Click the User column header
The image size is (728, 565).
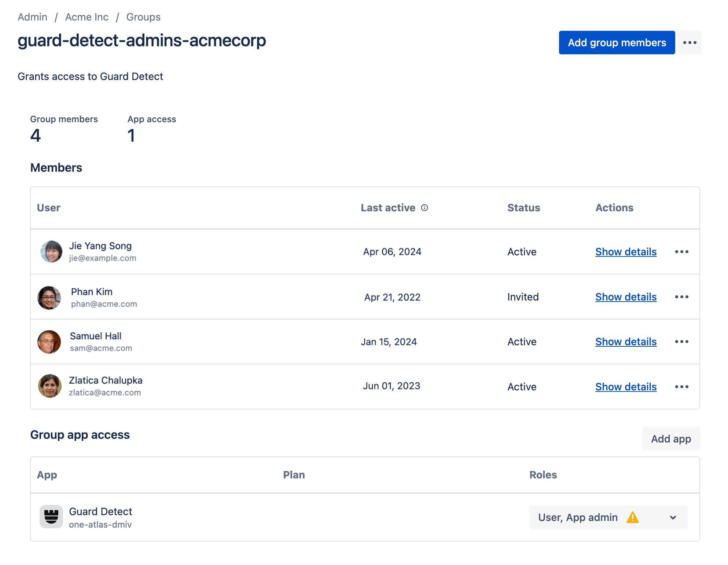49,208
